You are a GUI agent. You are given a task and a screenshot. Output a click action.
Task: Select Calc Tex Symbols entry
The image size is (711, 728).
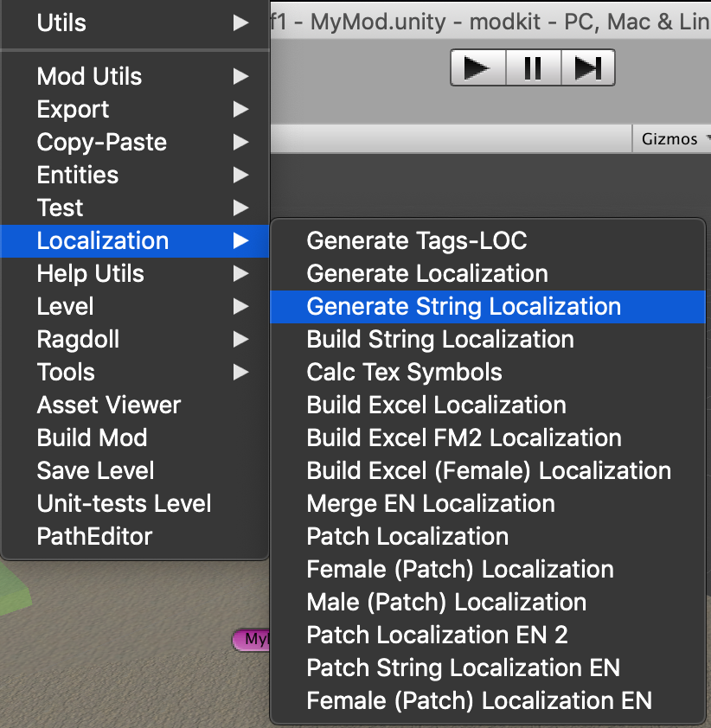click(404, 372)
